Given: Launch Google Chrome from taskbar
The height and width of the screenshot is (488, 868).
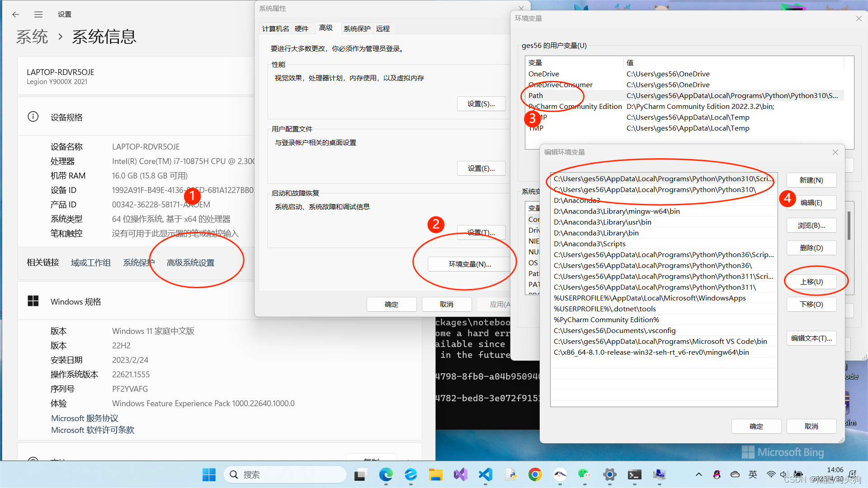Looking at the screenshot, I should tap(535, 474).
